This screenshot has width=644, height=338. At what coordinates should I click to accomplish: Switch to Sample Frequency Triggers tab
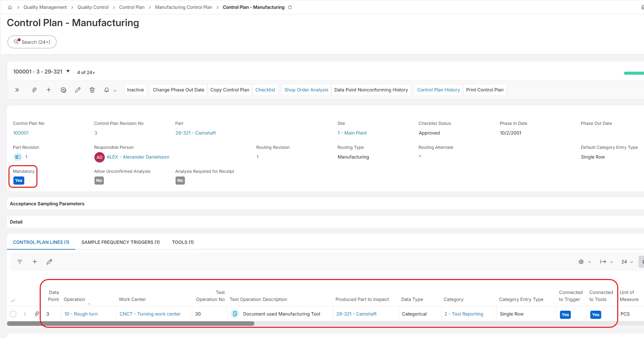(x=121, y=242)
